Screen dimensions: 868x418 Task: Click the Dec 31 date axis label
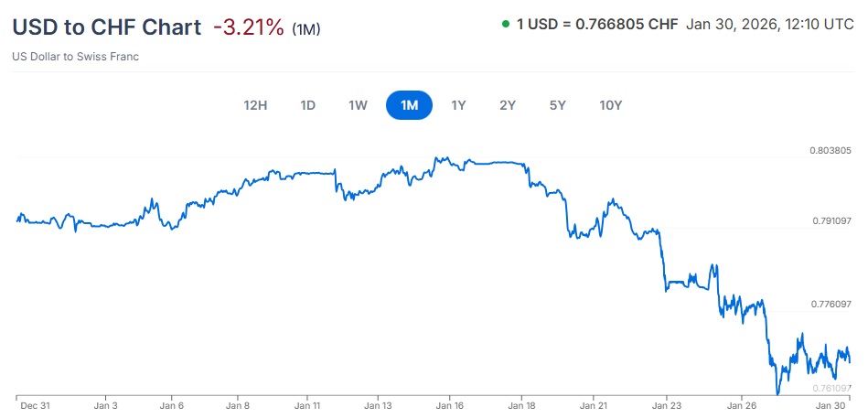click(x=36, y=405)
